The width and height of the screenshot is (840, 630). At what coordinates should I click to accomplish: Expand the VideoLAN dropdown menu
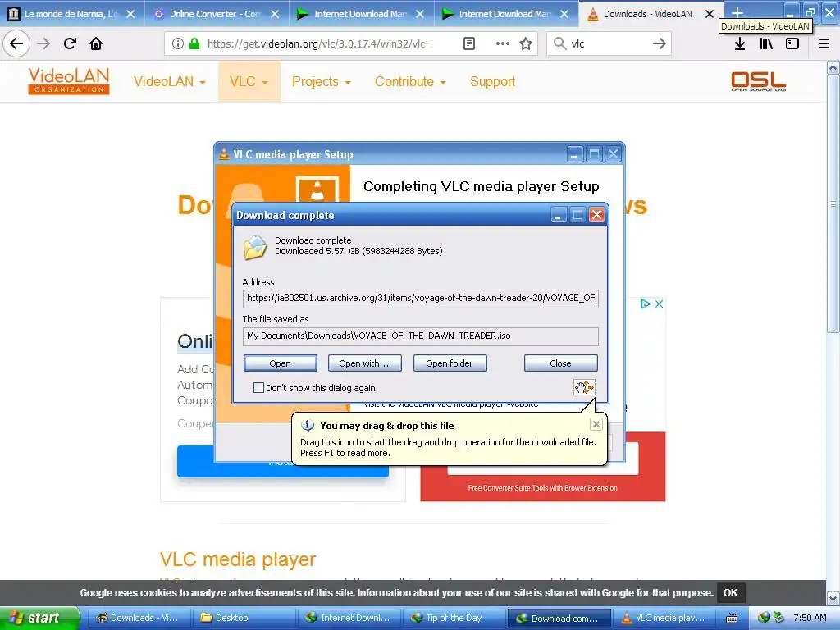coord(169,81)
